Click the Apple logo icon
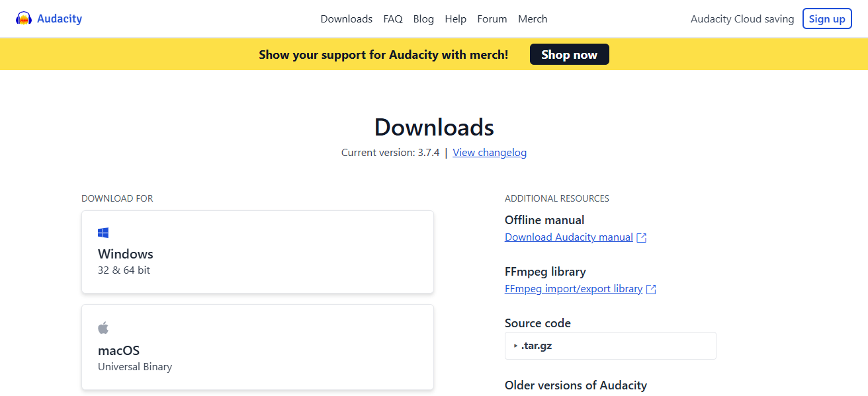The height and width of the screenshot is (396, 868). [x=103, y=328]
